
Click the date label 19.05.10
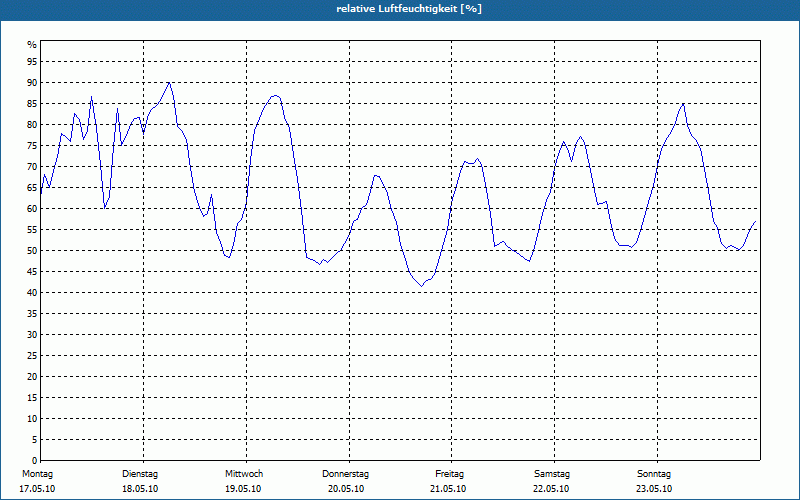coord(243,489)
